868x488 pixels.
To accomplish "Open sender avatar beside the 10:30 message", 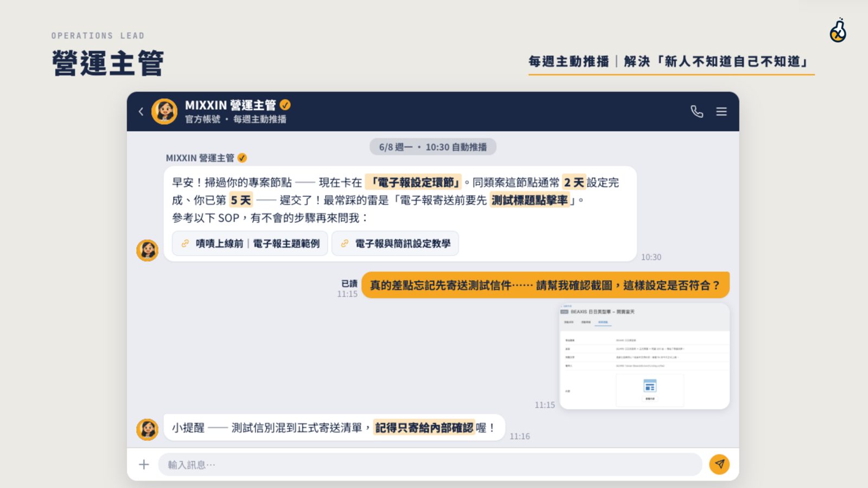I will click(x=147, y=251).
